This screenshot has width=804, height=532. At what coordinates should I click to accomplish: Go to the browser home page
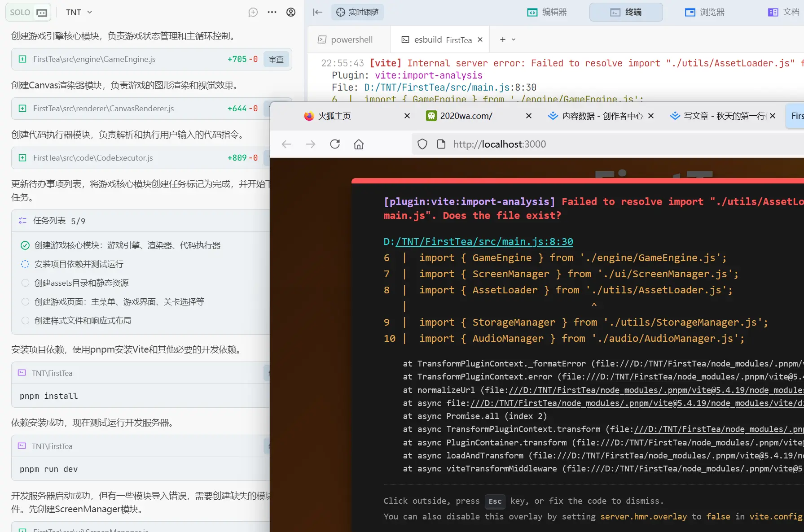coord(359,144)
